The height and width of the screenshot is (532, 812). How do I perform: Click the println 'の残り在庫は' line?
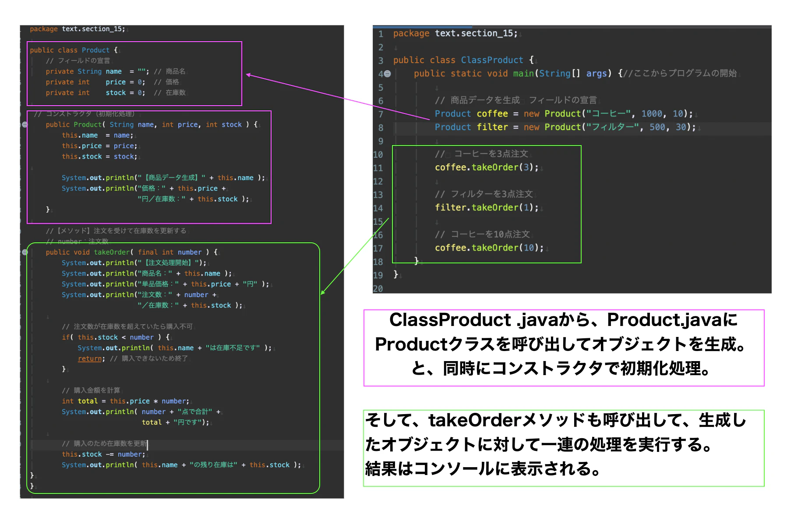pyautogui.click(x=181, y=465)
